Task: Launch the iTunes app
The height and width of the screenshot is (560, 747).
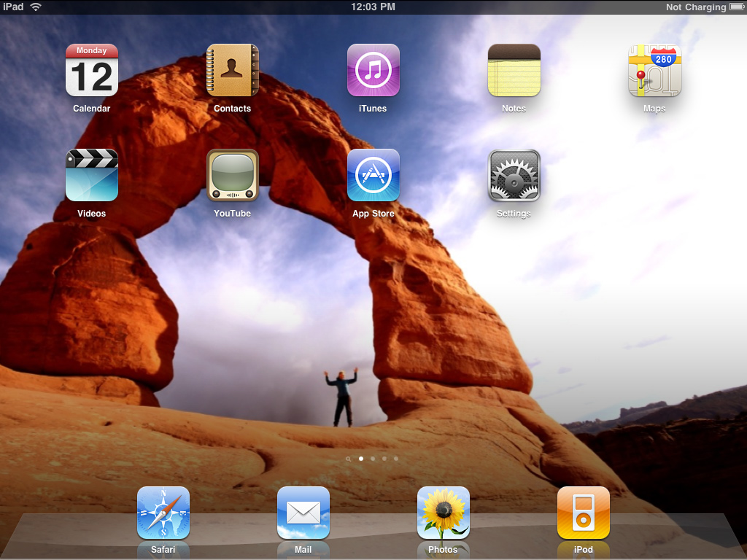Action: (x=373, y=71)
